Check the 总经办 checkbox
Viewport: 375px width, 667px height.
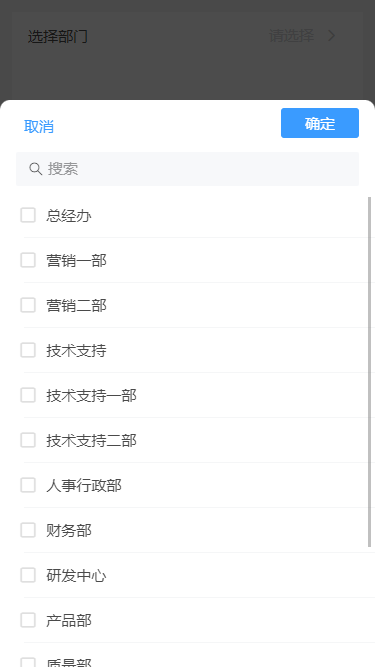click(x=28, y=215)
